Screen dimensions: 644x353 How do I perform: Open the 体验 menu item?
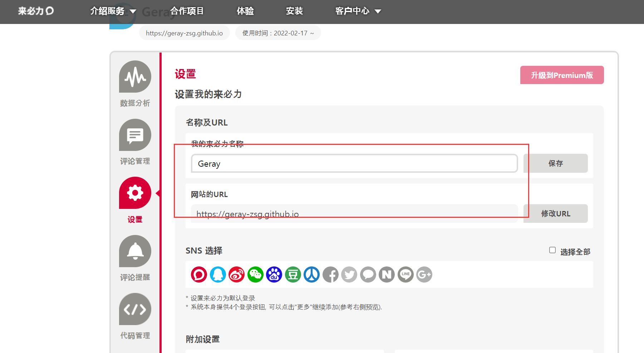point(245,11)
